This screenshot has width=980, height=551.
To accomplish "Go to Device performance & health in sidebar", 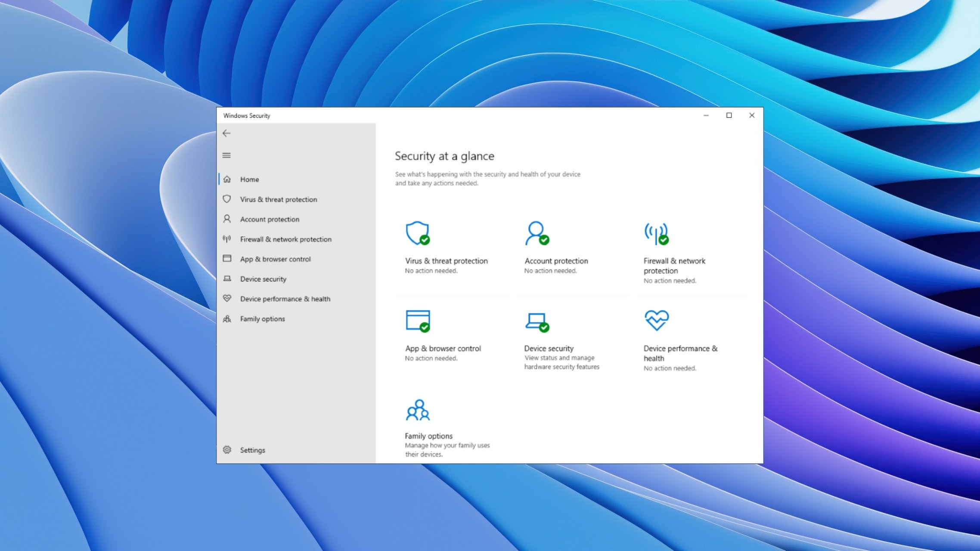I will pos(296,299).
